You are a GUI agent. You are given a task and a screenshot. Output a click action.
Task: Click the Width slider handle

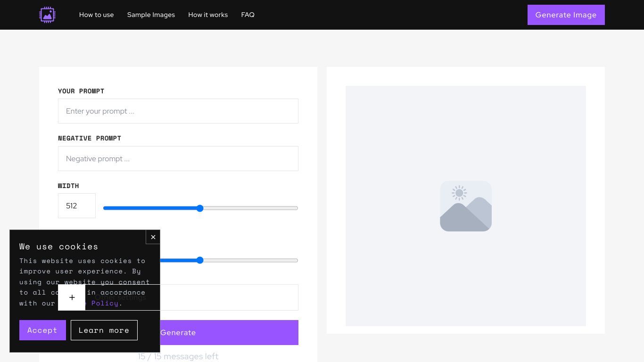[200, 208]
